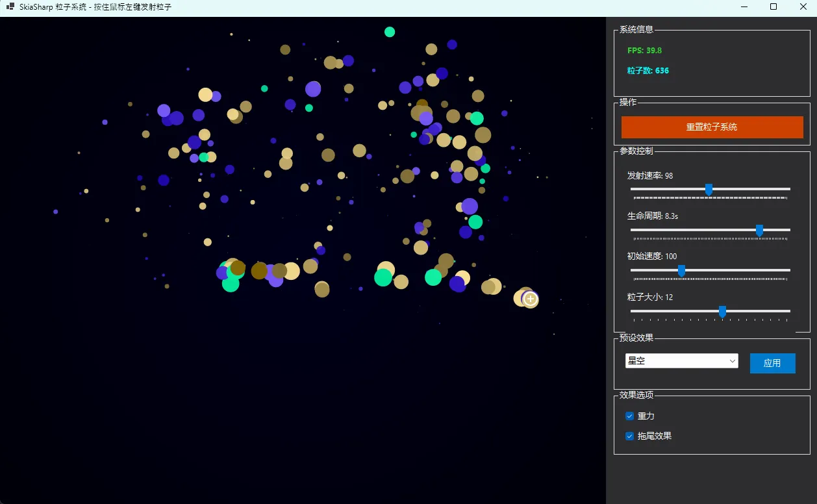Image resolution: width=817 pixels, height=504 pixels.
Task: Click the 粒子大小 slider handle
Action: pos(722,311)
